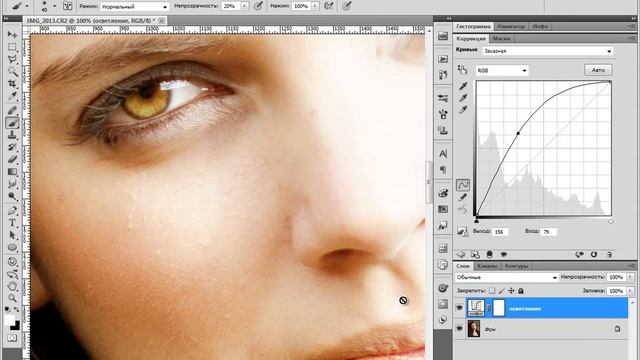Select the Pen tool
Viewport: 640px width, 360px height.
pyautogui.click(x=12, y=211)
